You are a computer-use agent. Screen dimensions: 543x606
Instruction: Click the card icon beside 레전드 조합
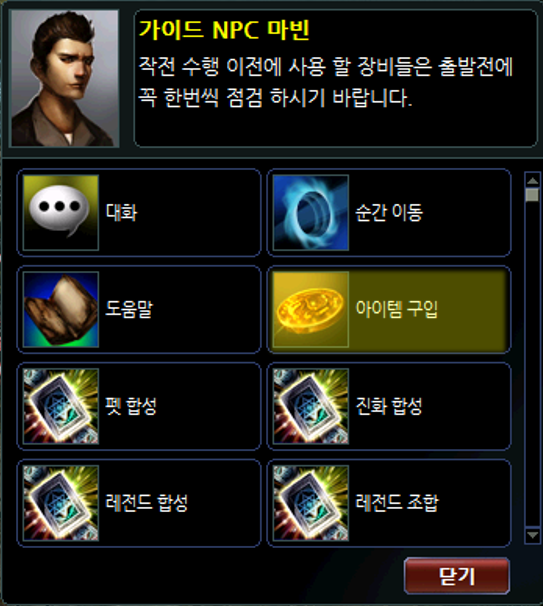tap(311, 502)
